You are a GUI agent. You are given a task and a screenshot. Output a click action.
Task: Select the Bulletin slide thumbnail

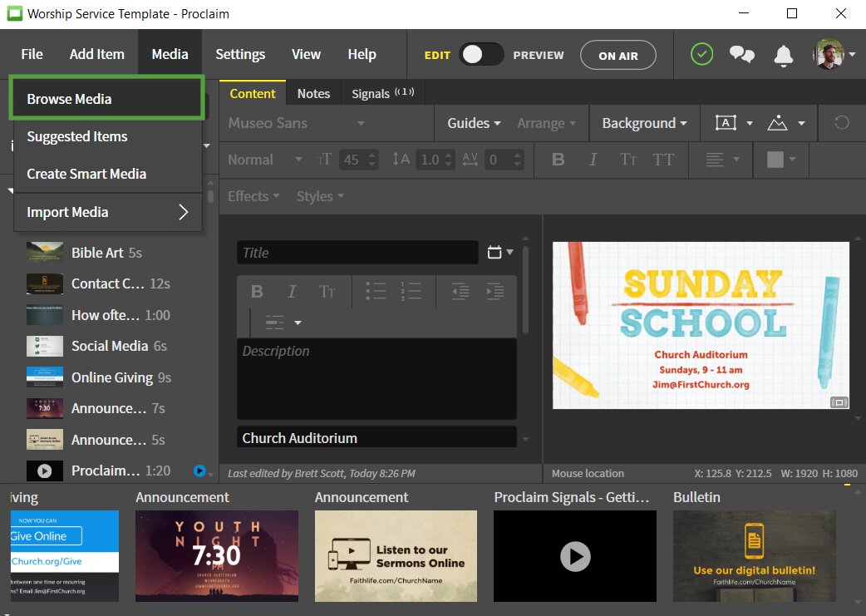(x=754, y=556)
